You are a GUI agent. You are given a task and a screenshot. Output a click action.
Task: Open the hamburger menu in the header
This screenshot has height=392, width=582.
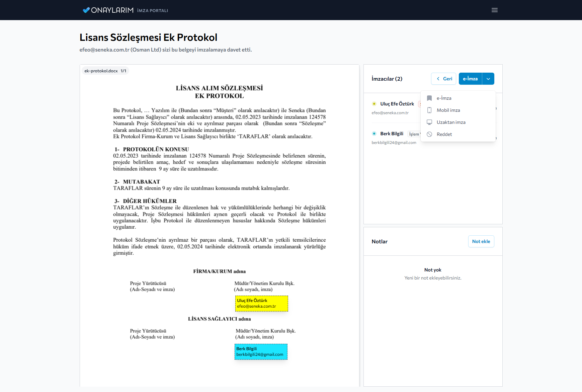(x=494, y=10)
